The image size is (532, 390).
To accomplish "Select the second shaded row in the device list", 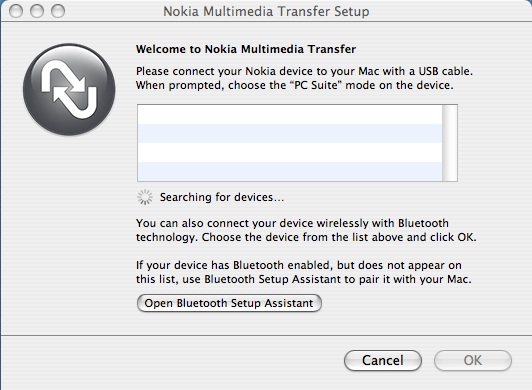I will click(290, 134).
